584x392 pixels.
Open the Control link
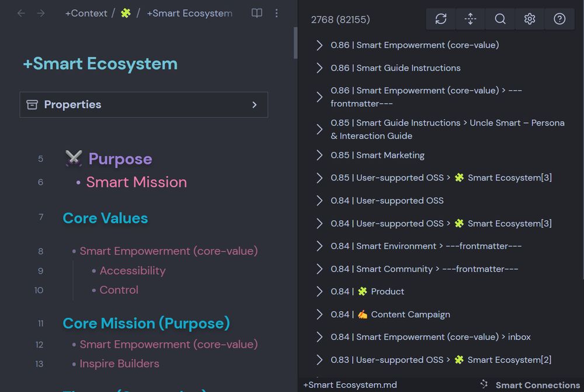[119, 290]
